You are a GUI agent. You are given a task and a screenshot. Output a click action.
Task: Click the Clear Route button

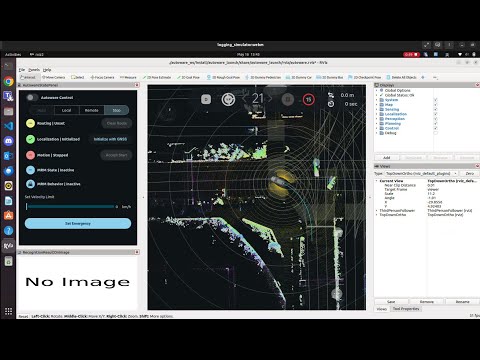point(117,123)
